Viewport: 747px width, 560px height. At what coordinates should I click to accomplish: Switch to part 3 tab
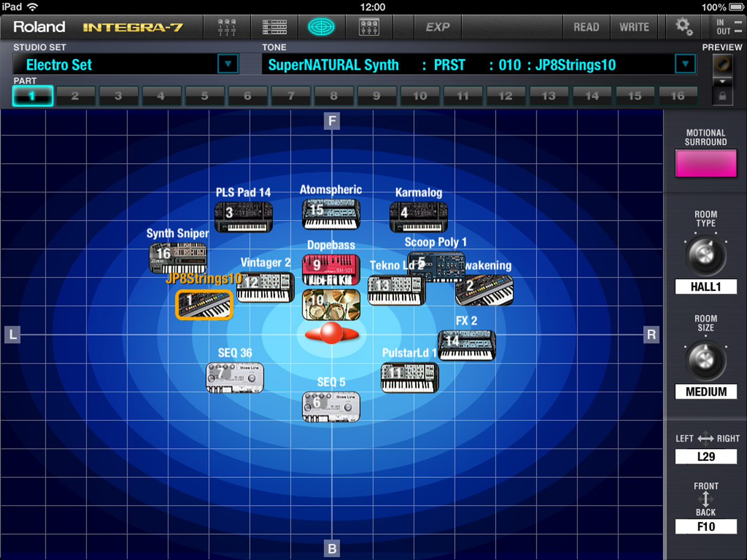[118, 96]
